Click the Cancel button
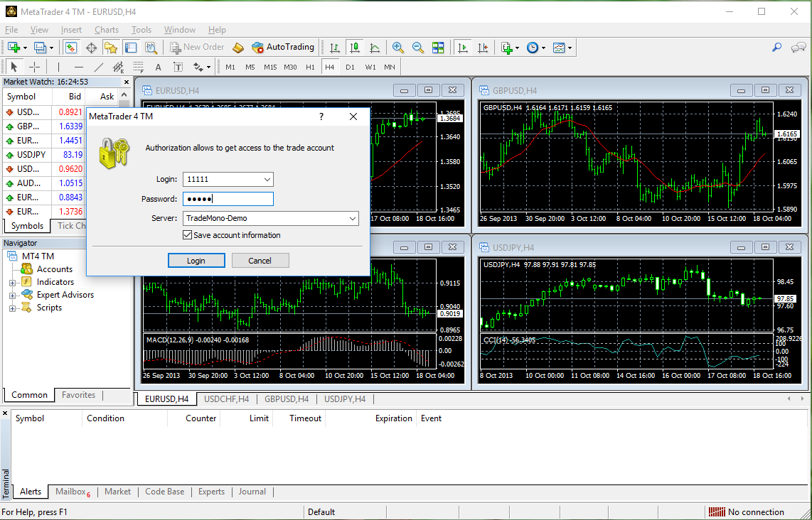812x520 pixels. coord(260,261)
